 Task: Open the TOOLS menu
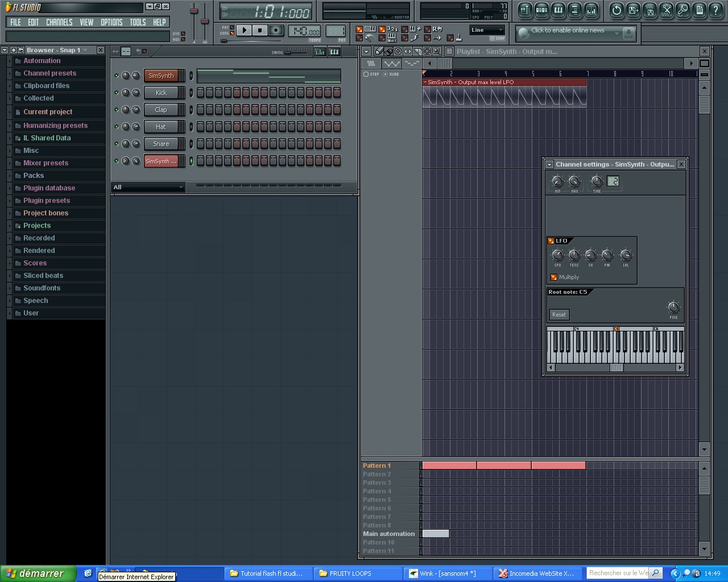tap(138, 22)
